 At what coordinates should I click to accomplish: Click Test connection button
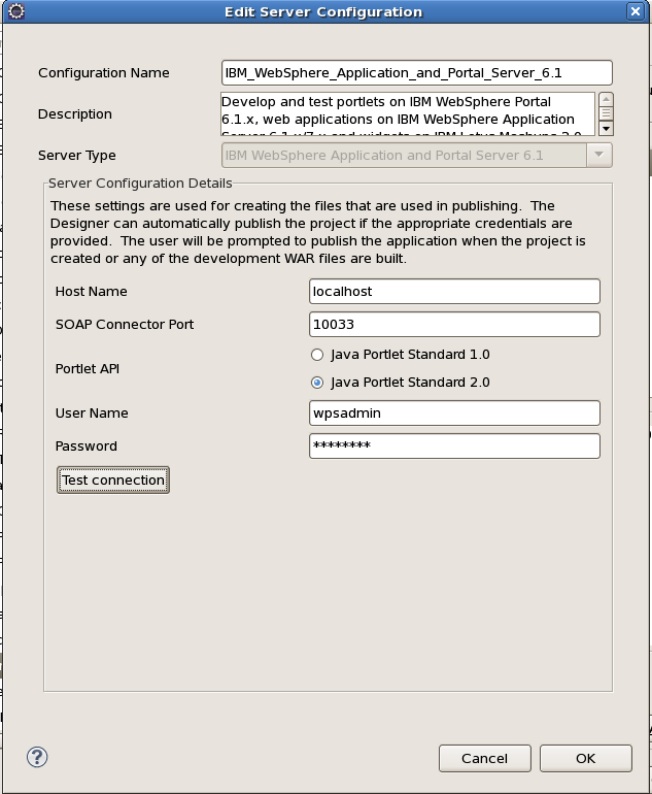[113, 480]
